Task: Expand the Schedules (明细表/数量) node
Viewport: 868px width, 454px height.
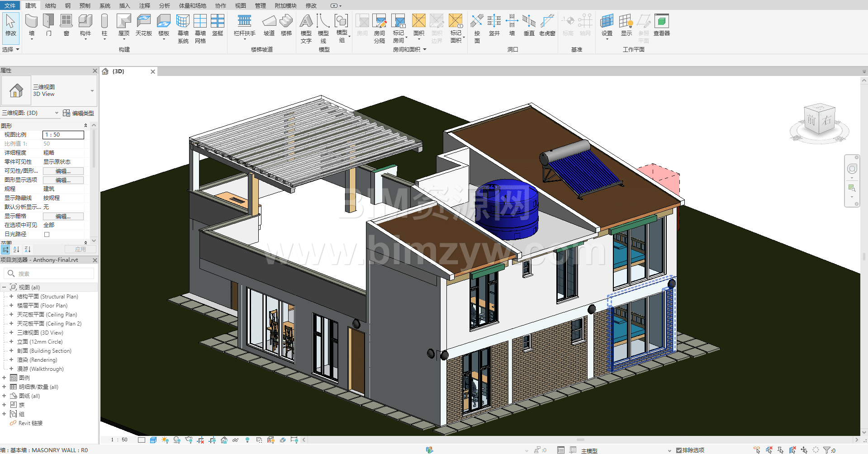Action: tap(4, 387)
